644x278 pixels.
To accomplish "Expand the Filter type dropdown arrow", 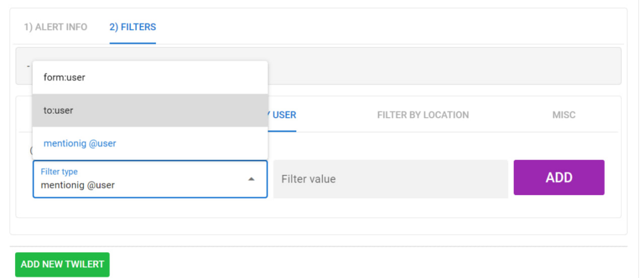I will click(x=251, y=179).
